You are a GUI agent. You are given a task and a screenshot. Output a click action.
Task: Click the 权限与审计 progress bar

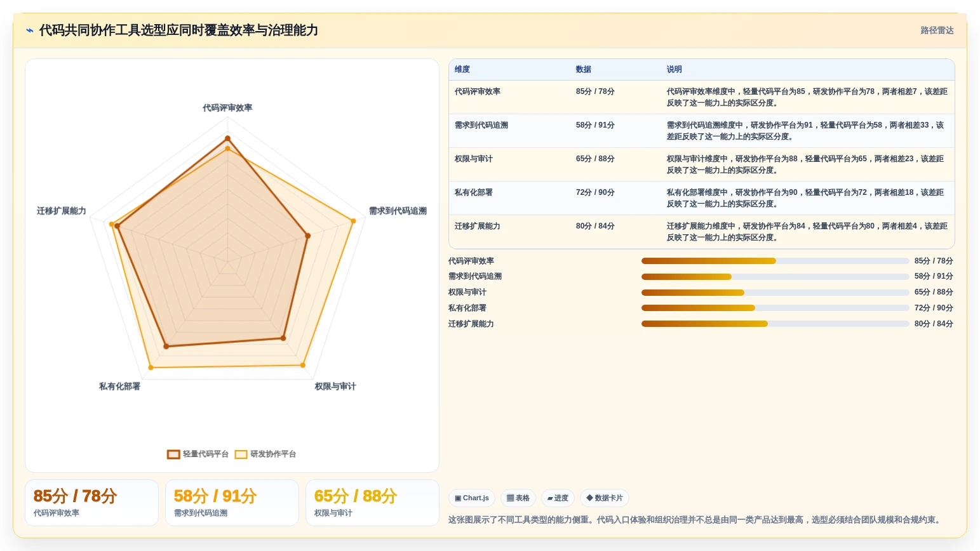pyautogui.click(x=775, y=293)
